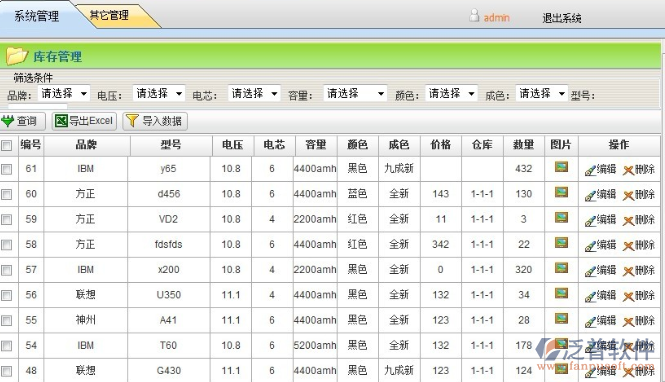Open picture icon for item 61
665x382 pixels.
tap(562, 167)
